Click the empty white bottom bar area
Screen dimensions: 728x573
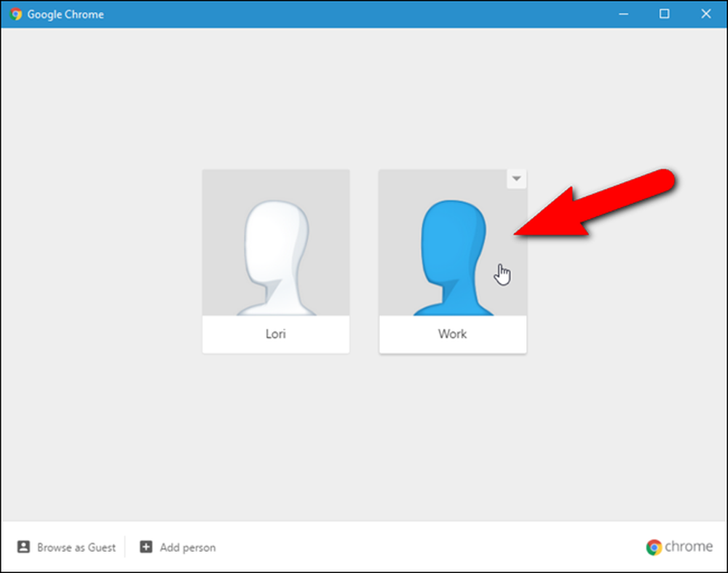click(x=427, y=547)
